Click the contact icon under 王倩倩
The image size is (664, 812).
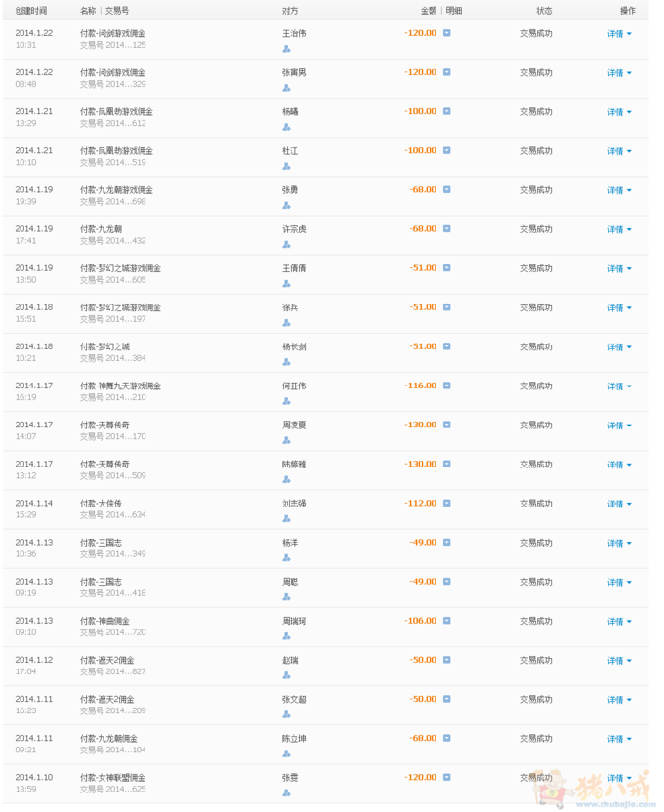[x=286, y=284]
